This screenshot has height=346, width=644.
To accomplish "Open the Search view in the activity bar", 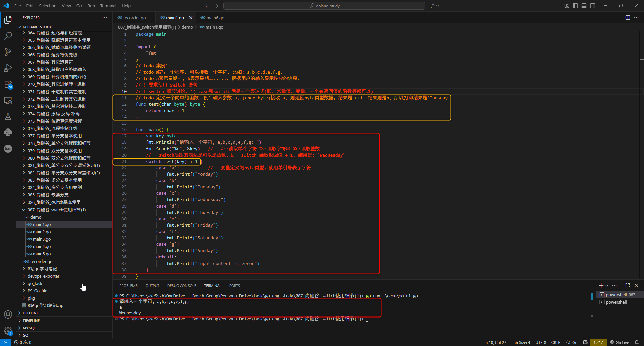I will pos(8,36).
